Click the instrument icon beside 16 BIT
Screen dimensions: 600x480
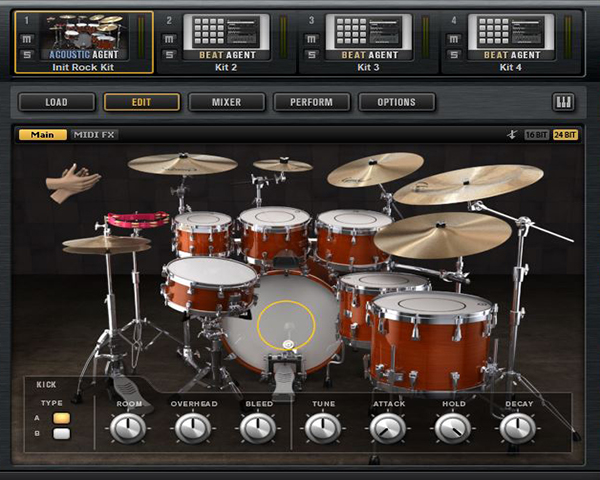coord(512,135)
